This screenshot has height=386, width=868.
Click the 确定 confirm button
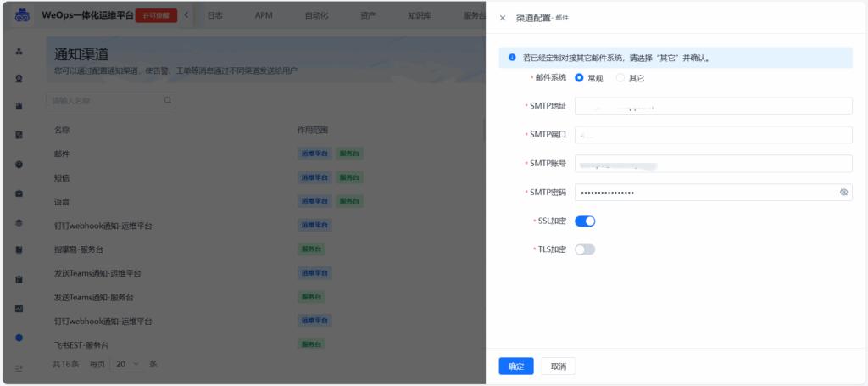click(x=515, y=366)
